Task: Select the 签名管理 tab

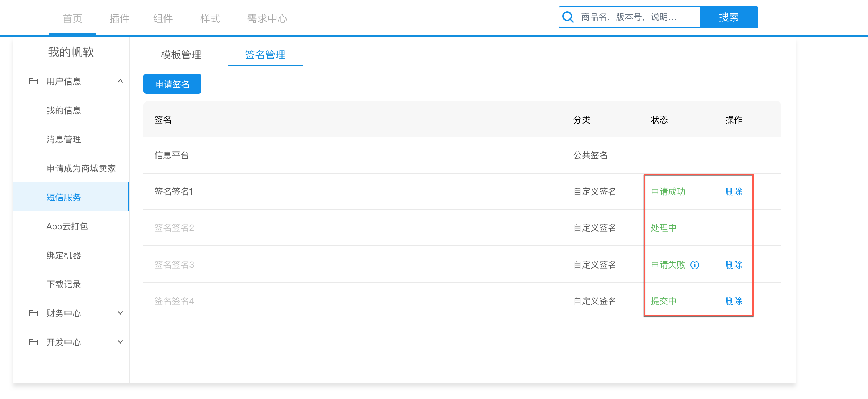Action: (265, 55)
